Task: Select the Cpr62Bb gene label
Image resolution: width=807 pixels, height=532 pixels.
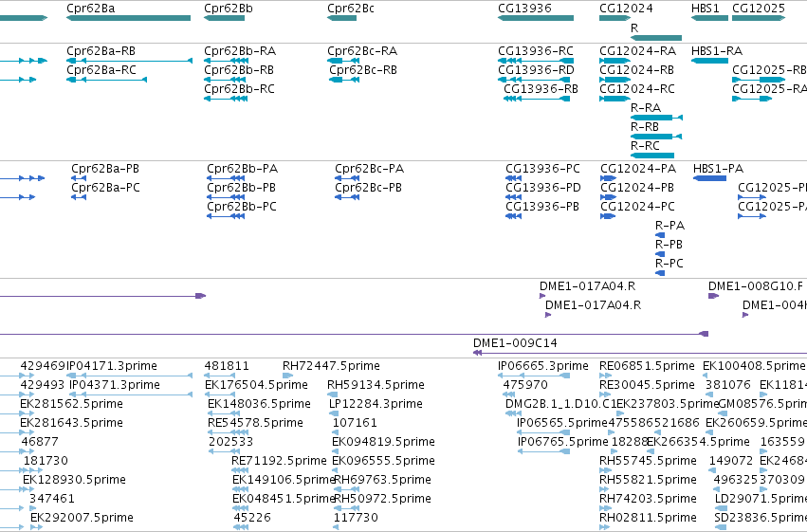Action: (228, 9)
